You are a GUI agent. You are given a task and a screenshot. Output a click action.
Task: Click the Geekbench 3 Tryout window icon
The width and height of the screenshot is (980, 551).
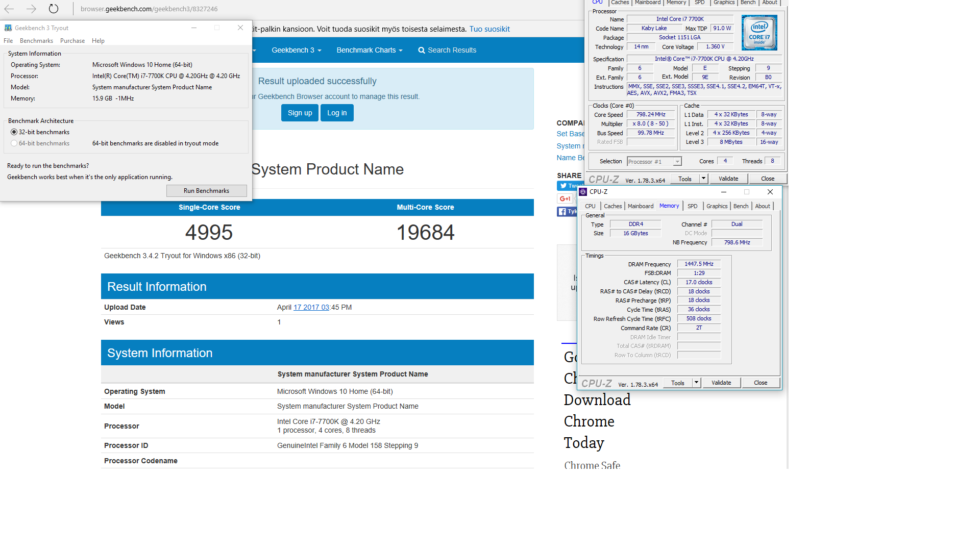pos(8,28)
